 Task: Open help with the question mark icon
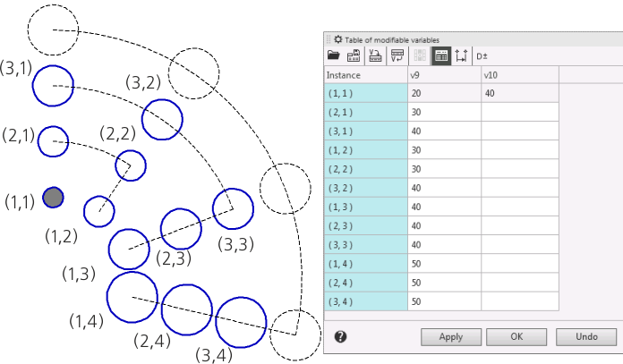point(340,336)
